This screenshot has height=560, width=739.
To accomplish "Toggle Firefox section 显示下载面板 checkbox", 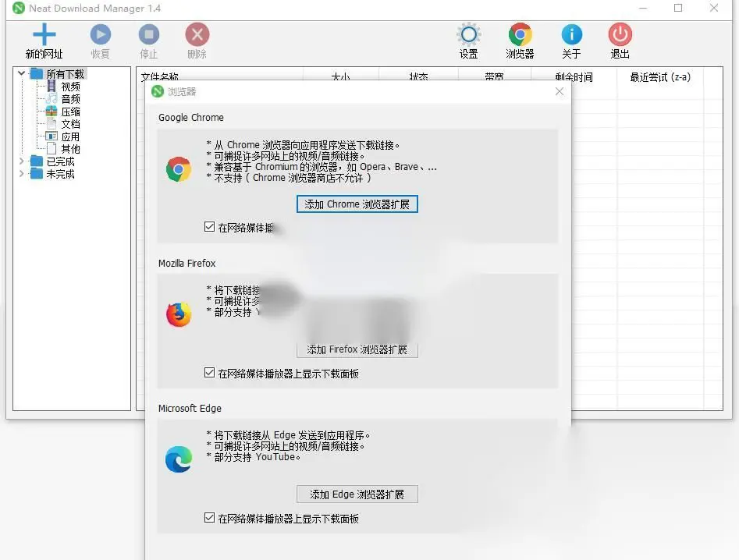I will click(x=210, y=373).
